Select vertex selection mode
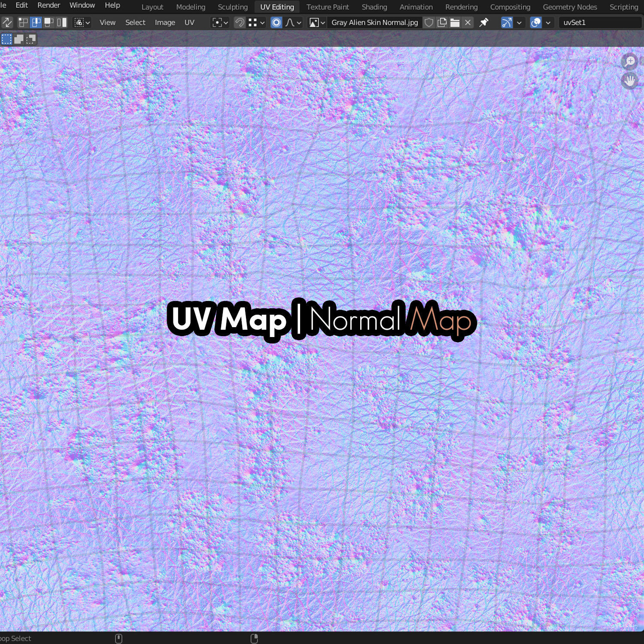The width and height of the screenshot is (644, 644). (23, 22)
